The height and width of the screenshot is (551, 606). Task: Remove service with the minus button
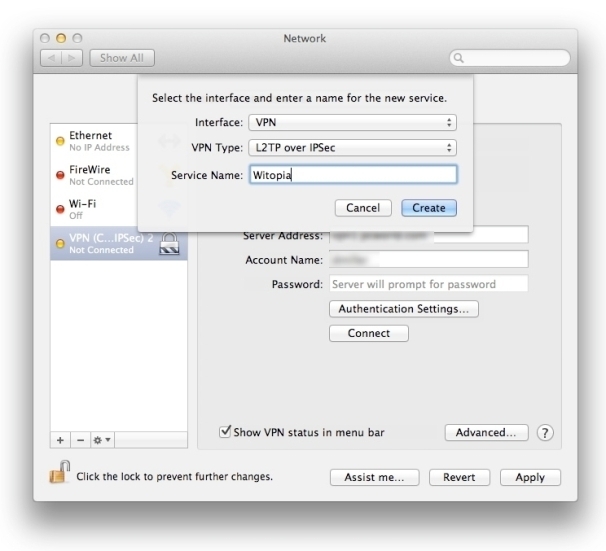click(75, 440)
